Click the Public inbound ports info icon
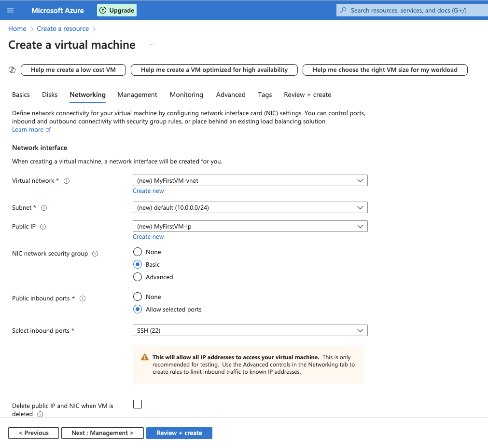Image resolution: width=488 pixels, height=448 pixels. tap(83, 299)
